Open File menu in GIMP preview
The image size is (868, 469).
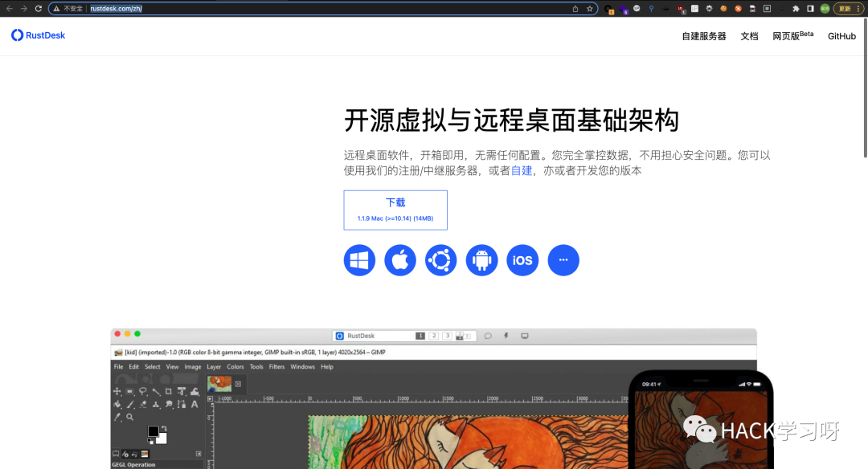pyautogui.click(x=118, y=367)
